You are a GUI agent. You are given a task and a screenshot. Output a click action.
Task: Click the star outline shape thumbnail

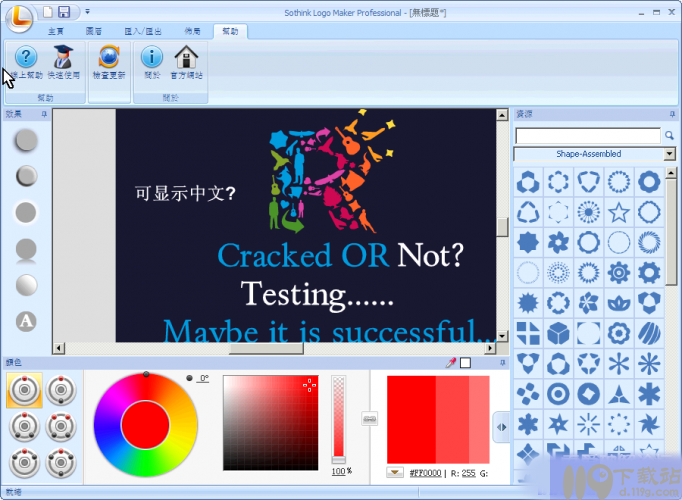(619, 212)
